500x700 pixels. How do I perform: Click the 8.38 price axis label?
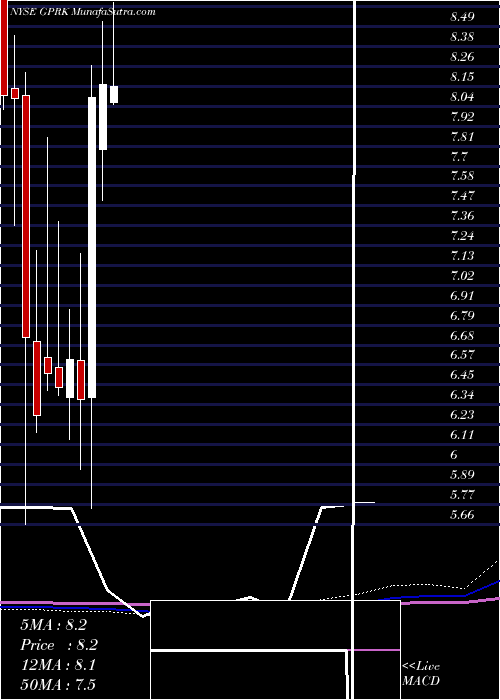point(462,37)
